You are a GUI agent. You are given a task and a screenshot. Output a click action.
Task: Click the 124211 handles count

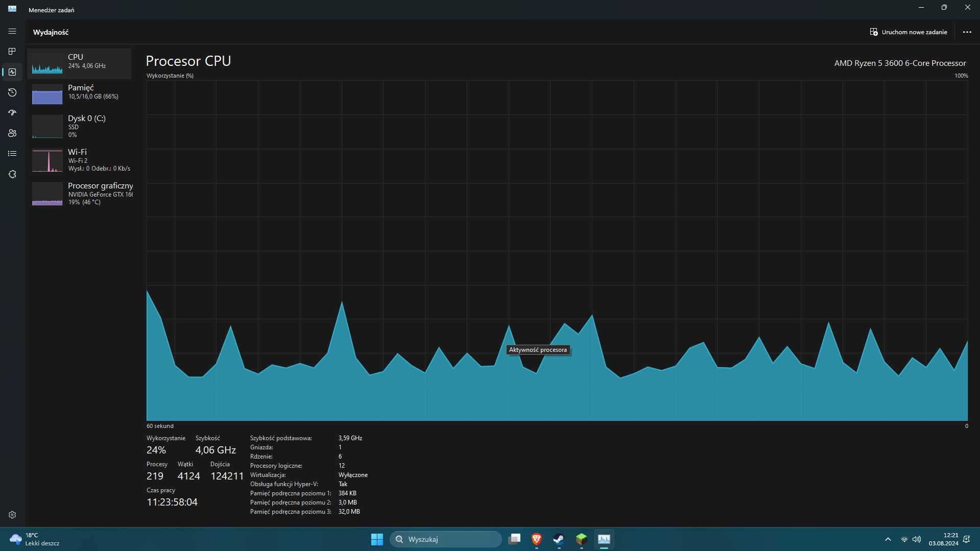227,476
